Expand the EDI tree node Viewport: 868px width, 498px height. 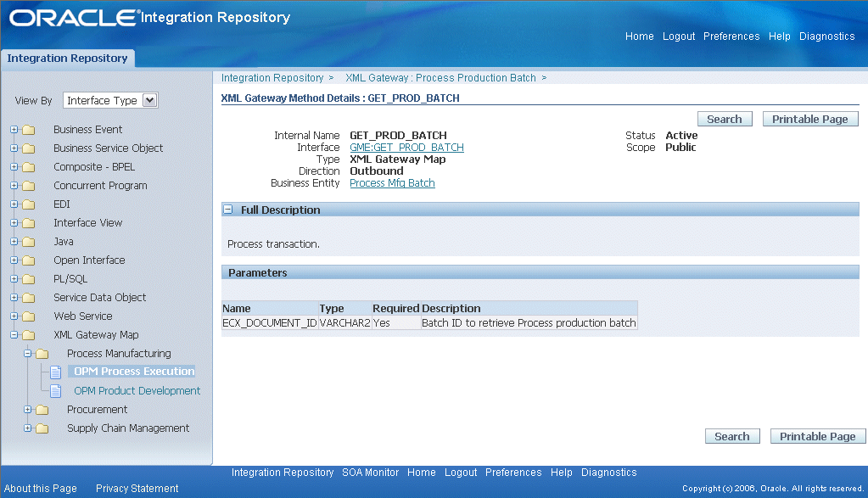point(14,204)
